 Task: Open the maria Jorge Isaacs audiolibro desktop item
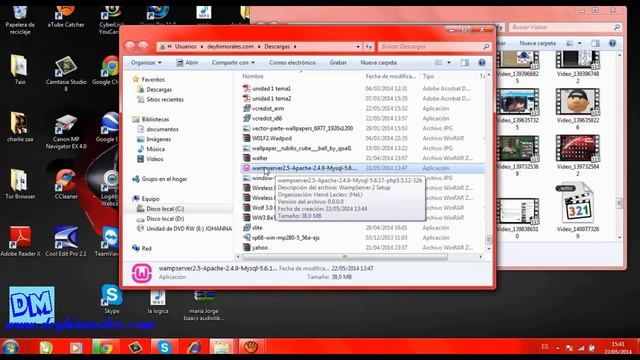click(x=204, y=306)
